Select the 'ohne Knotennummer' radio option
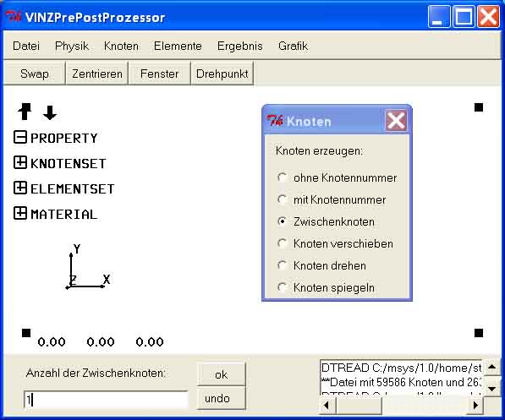 (283, 177)
